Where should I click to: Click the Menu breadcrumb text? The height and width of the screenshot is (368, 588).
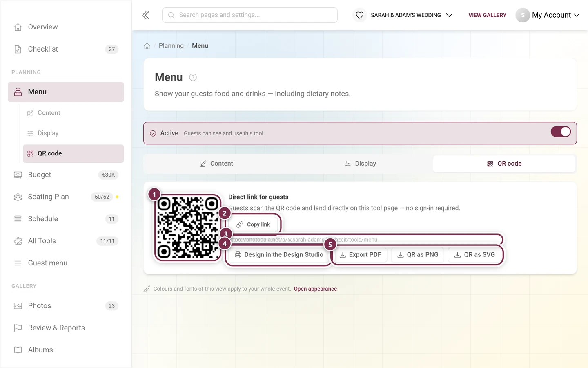pyautogui.click(x=200, y=46)
